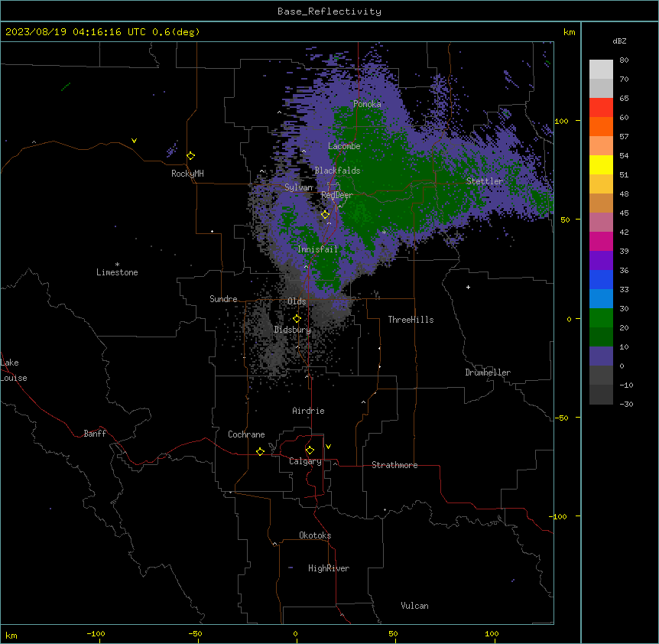Click the Vulcan city label
This screenshot has height=644, width=659.
(415, 606)
